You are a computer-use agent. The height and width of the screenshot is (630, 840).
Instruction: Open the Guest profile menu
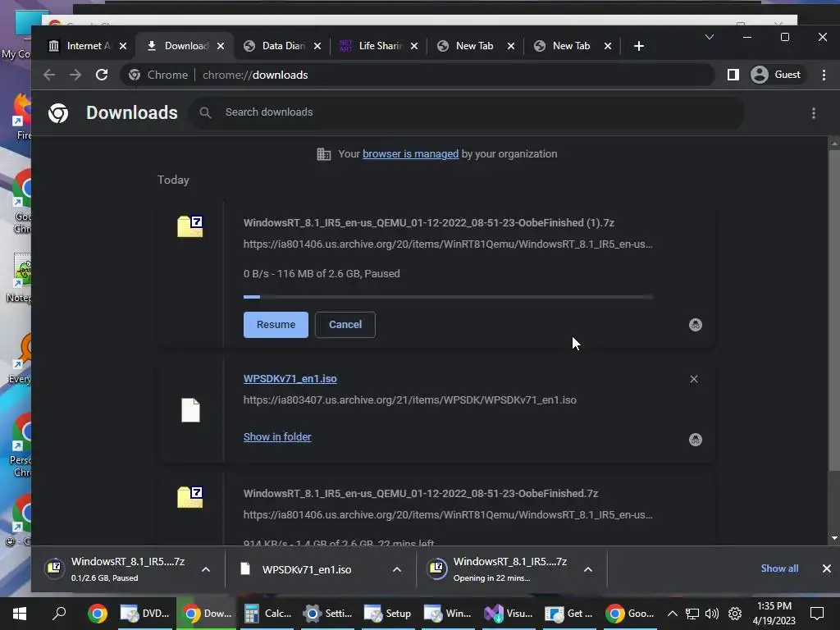776,75
